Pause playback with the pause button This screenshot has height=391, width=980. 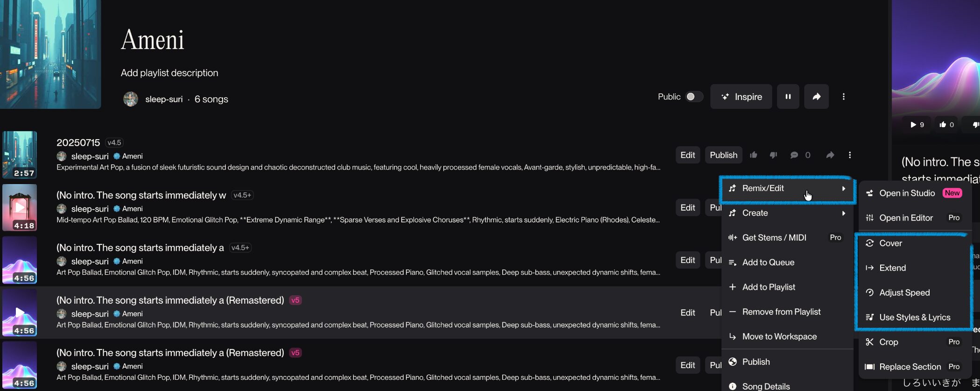point(788,97)
